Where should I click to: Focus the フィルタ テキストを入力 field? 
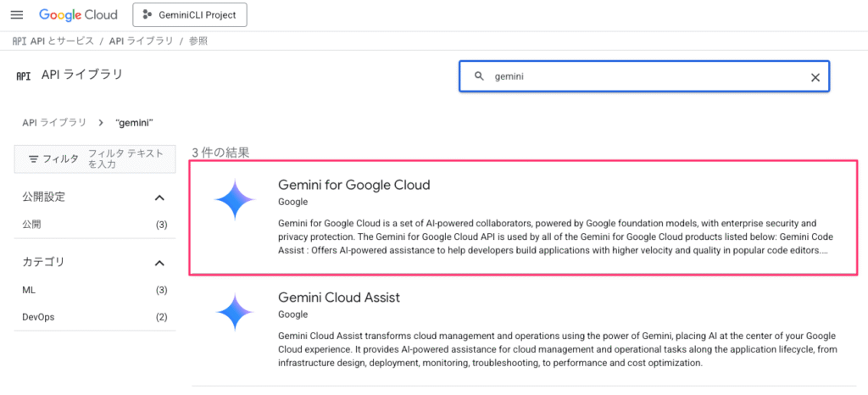[x=126, y=159]
